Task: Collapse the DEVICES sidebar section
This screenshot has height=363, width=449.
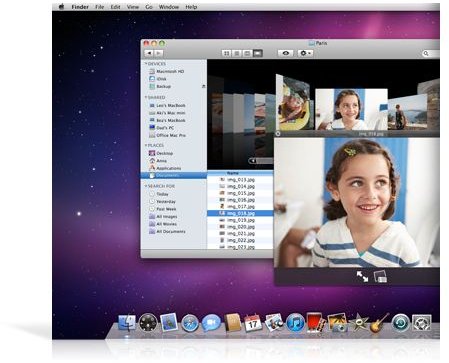Action: pyautogui.click(x=146, y=63)
